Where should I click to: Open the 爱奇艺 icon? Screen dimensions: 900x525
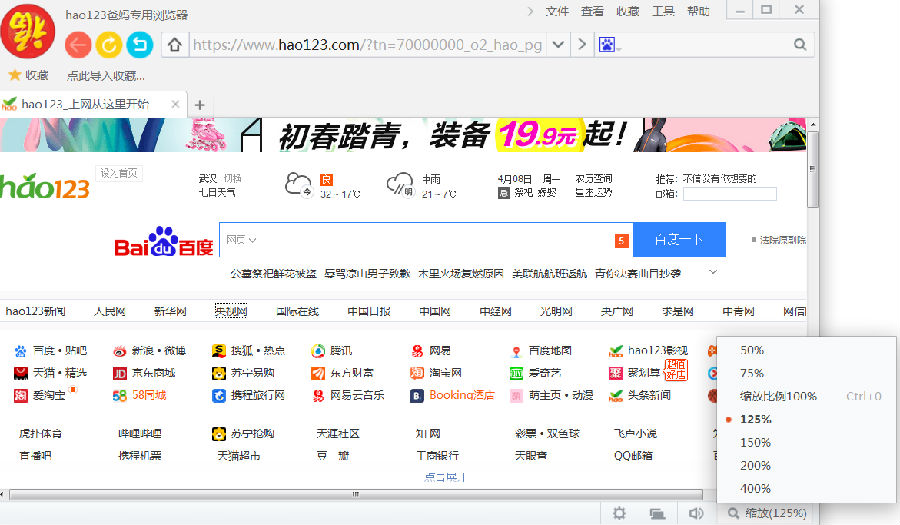coord(517,374)
